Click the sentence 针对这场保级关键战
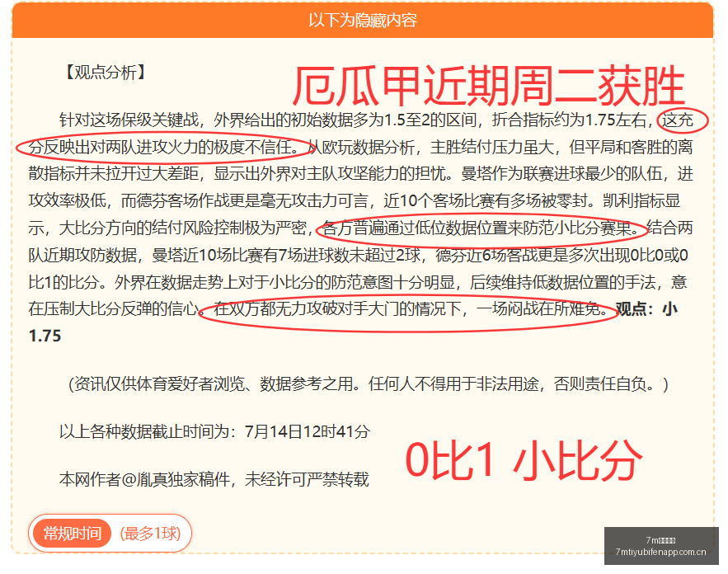Image resolution: width=728 pixels, height=574 pixels. click(130, 120)
